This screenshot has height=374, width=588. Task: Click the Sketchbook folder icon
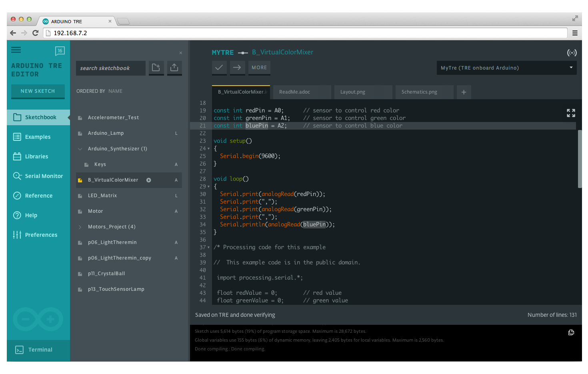click(x=17, y=117)
